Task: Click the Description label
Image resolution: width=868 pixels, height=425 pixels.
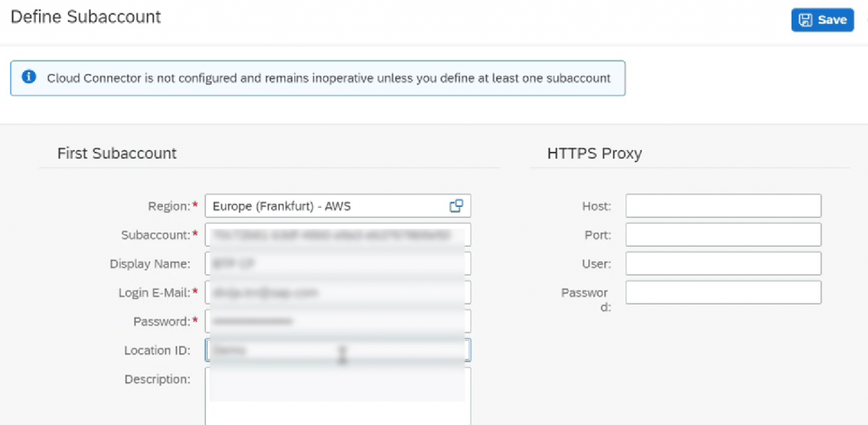Action: click(158, 379)
